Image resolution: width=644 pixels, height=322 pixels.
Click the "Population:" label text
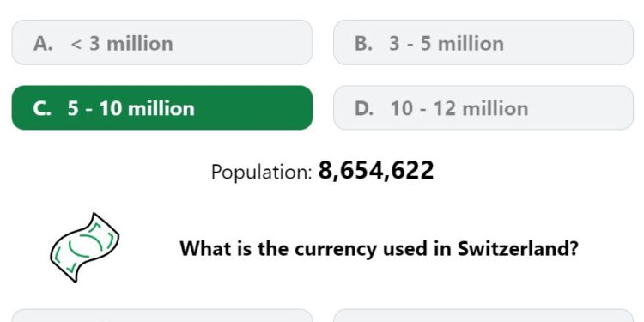[262, 172]
